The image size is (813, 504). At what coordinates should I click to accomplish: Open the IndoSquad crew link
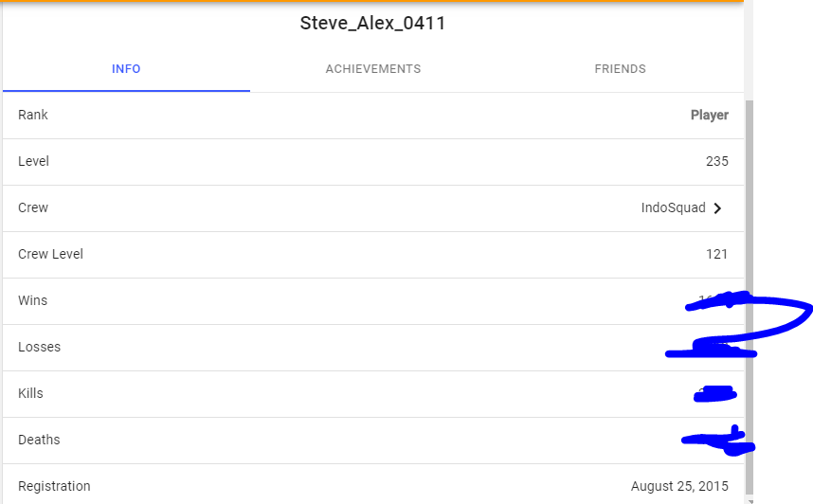(x=673, y=207)
